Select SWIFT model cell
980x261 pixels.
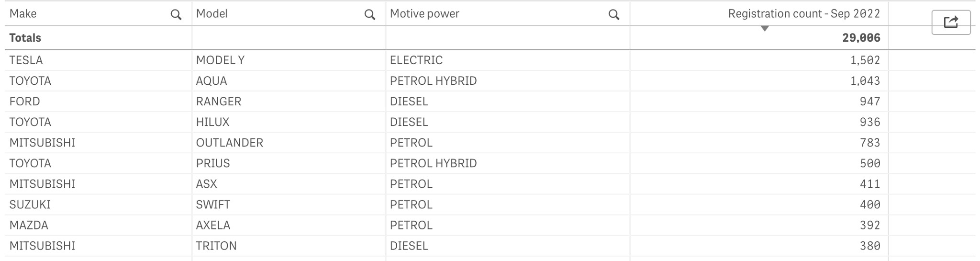coord(213,204)
